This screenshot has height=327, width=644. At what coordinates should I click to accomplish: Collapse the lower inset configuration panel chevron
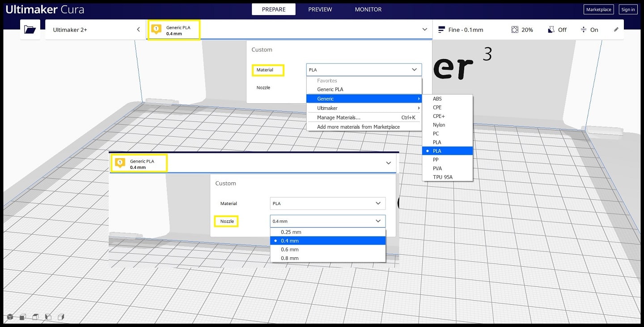pos(389,163)
